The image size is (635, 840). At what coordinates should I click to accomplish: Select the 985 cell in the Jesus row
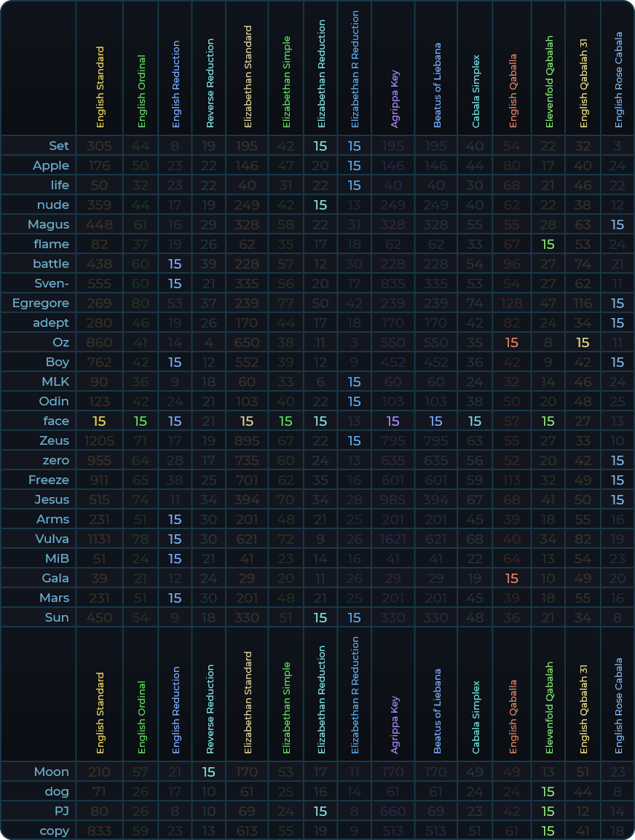[x=393, y=499]
